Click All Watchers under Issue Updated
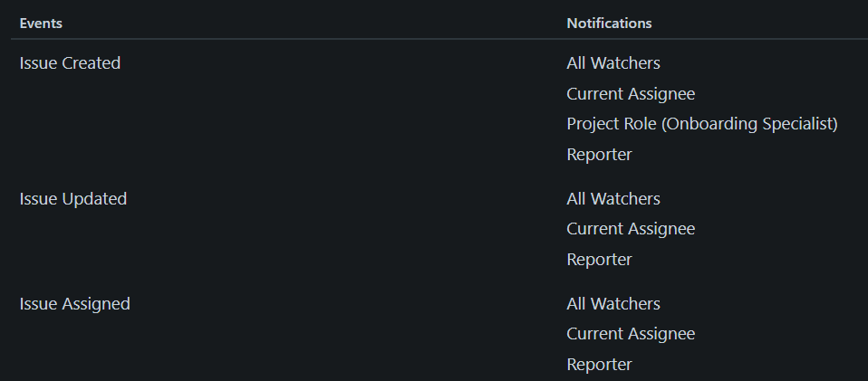 click(613, 198)
